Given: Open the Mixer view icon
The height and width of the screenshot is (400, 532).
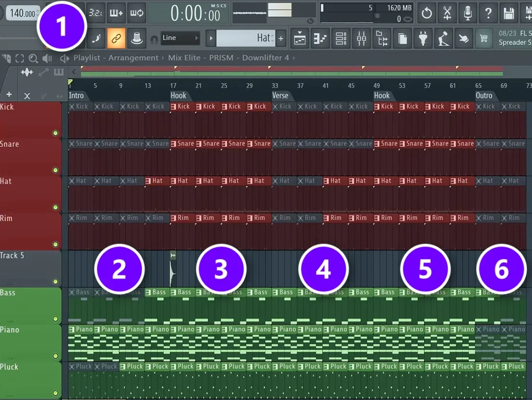Looking at the screenshot, I should coord(362,38).
